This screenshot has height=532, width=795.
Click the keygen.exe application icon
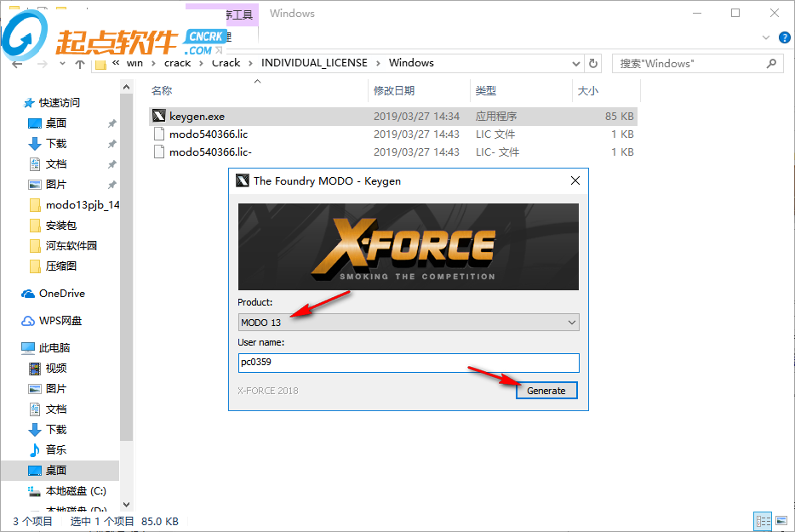coord(158,116)
